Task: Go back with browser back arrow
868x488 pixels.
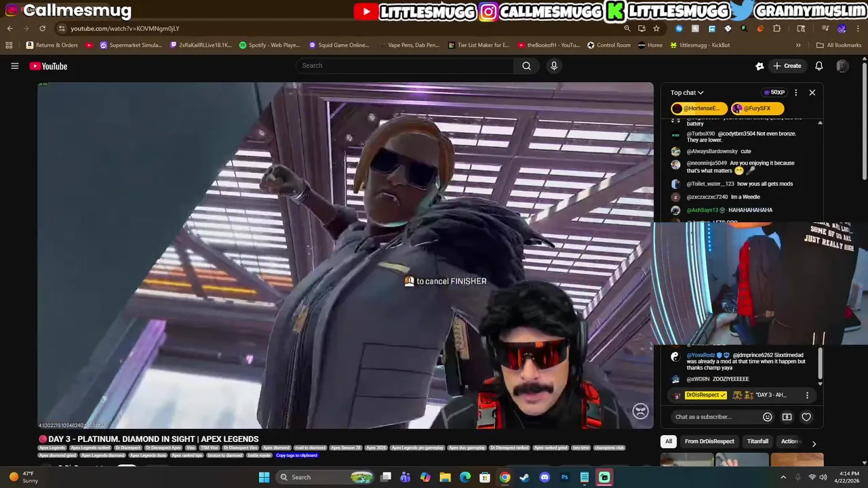Action: [9, 28]
